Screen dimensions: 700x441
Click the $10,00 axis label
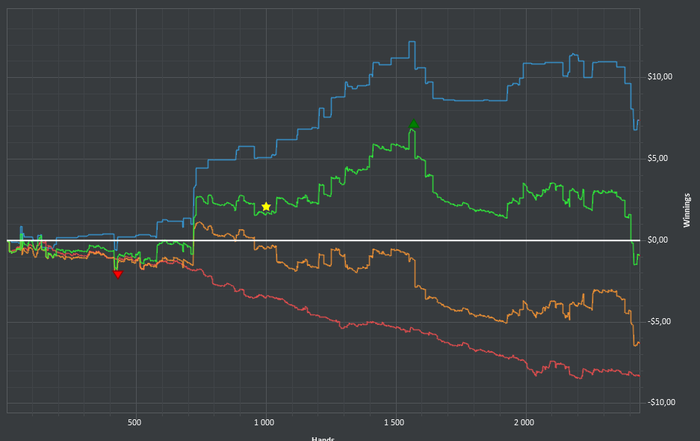point(660,77)
